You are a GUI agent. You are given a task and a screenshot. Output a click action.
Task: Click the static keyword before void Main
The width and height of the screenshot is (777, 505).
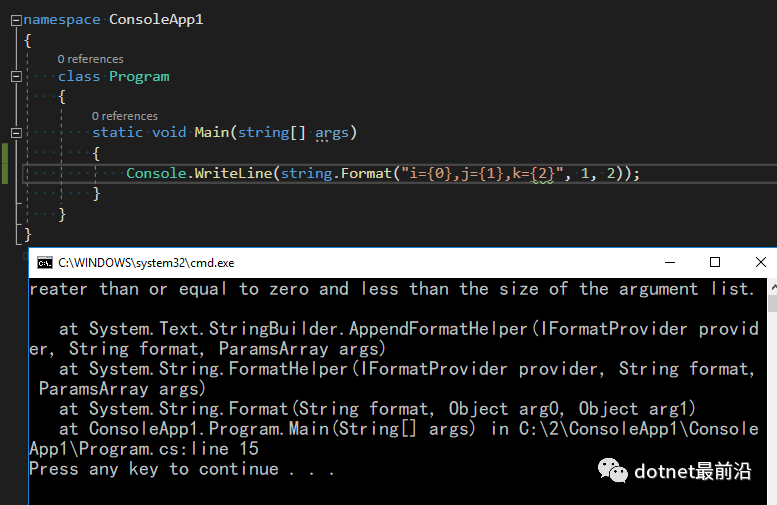coord(118,133)
